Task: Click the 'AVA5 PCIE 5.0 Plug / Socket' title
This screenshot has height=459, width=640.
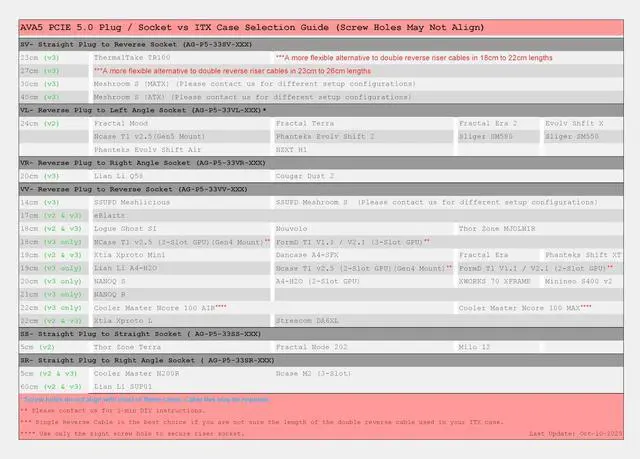Action: tap(252, 27)
